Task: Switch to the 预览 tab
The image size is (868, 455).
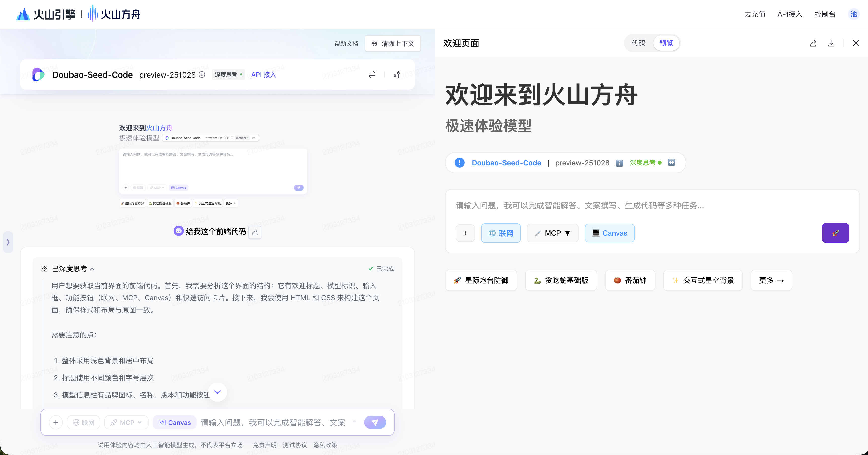Action: [x=666, y=43]
